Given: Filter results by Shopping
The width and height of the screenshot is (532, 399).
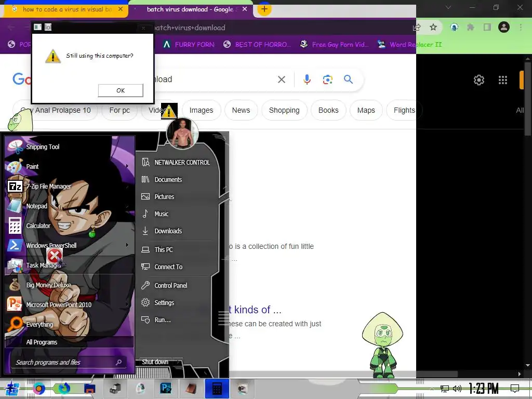Looking at the screenshot, I should click(x=284, y=110).
